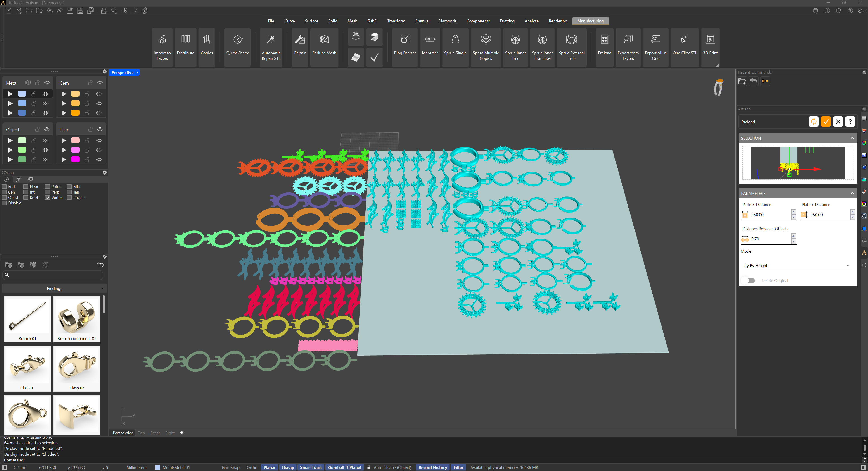The width and height of the screenshot is (868, 471).
Task: Switch to the Curve ribbon tab
Action: pos(289,21)
